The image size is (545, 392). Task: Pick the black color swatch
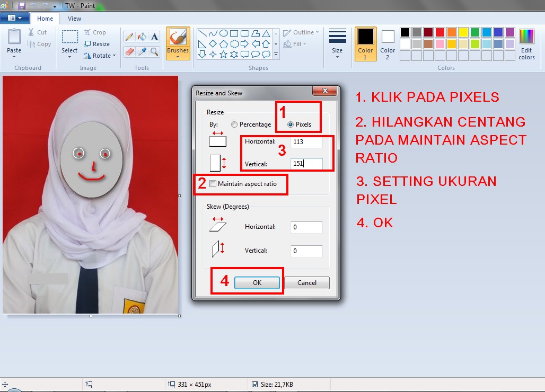pos(405,32)
